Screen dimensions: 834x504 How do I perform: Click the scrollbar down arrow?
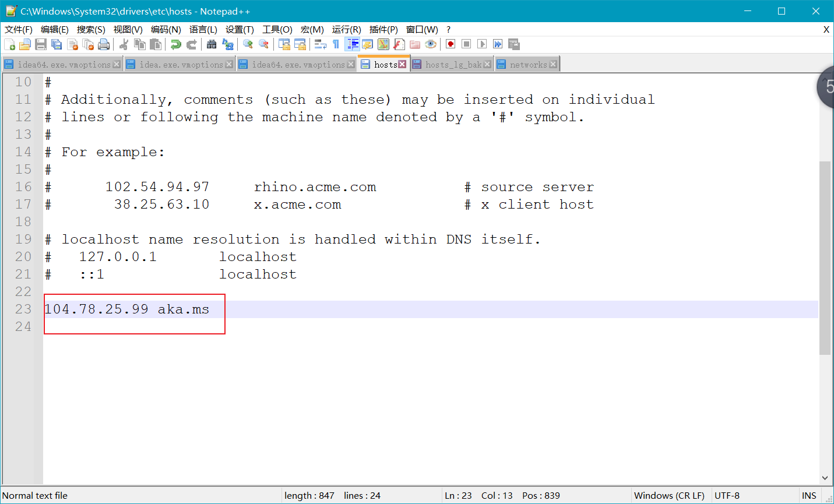pyautogui.click(x=825, y=478)
